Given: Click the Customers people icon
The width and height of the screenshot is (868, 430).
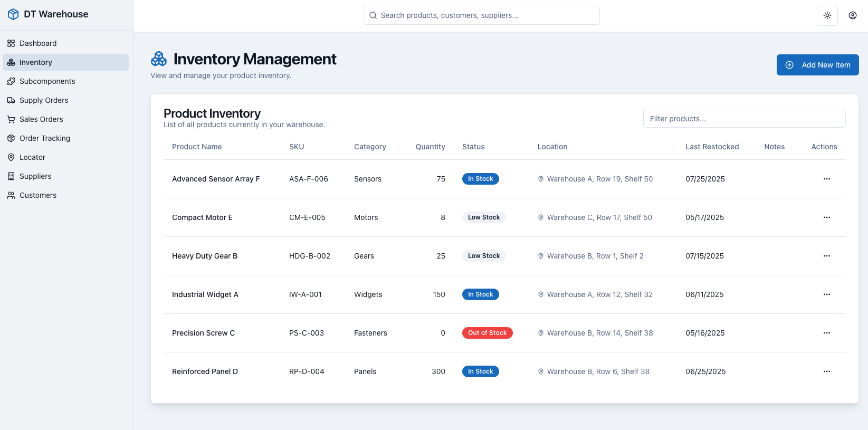Looking at the screenshot, I should (x=11, y=195).
